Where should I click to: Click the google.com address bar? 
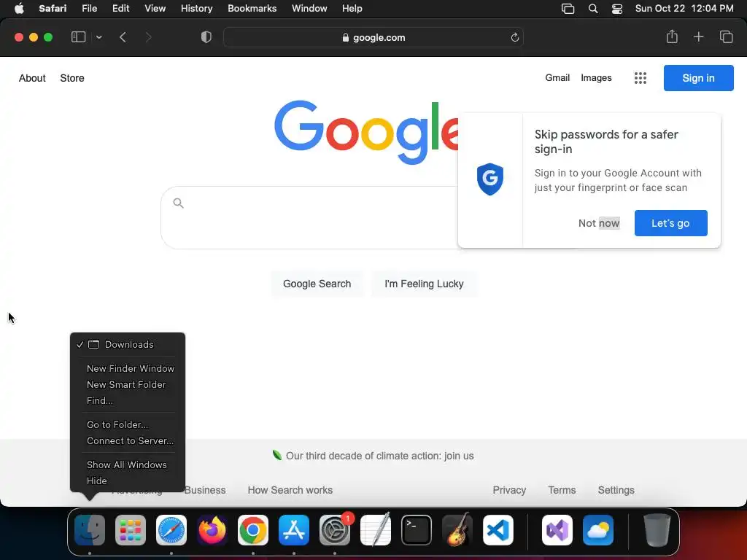coord(373,38)
